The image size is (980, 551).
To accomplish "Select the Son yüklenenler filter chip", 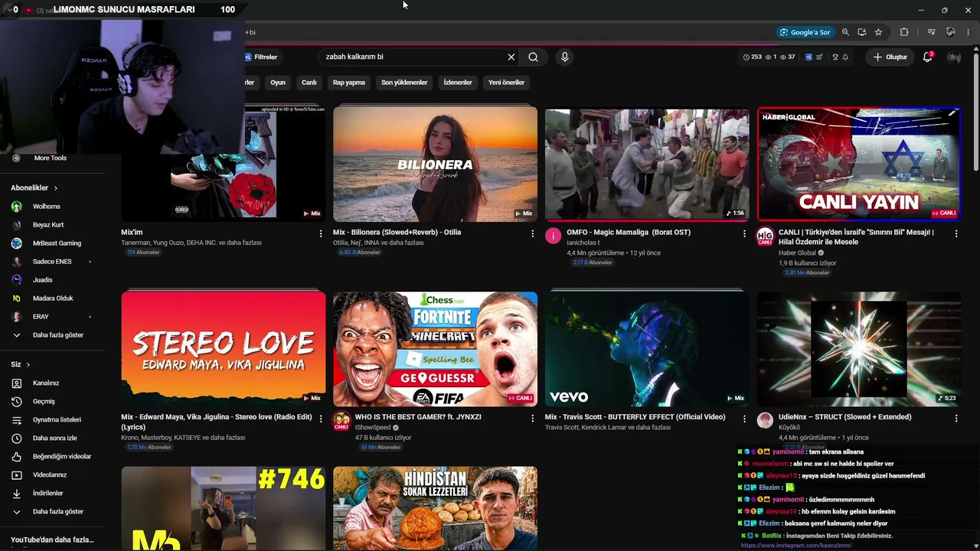I will coord(404,83).
